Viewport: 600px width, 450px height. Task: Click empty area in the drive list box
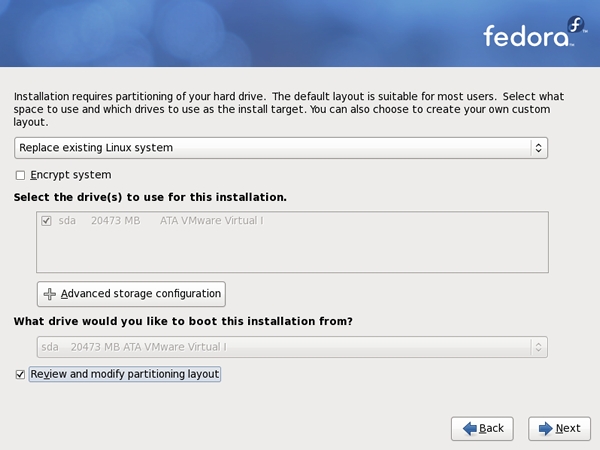coord(292,251)
